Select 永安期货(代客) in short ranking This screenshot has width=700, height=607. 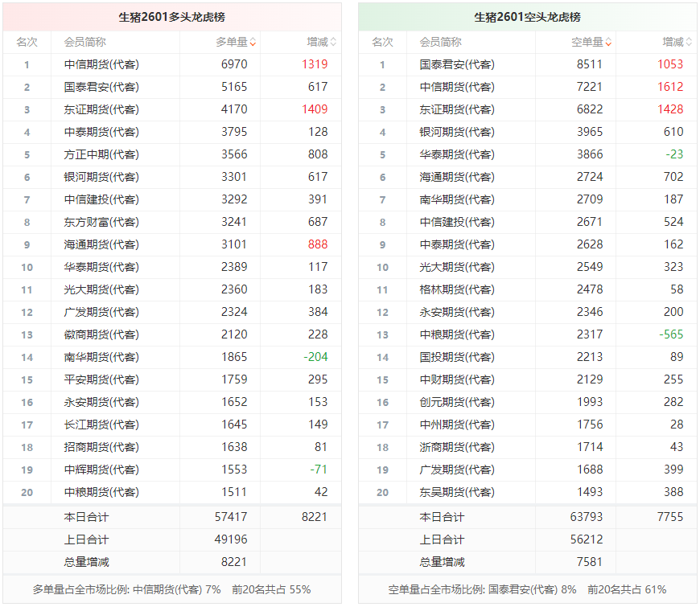pos(457,312)
